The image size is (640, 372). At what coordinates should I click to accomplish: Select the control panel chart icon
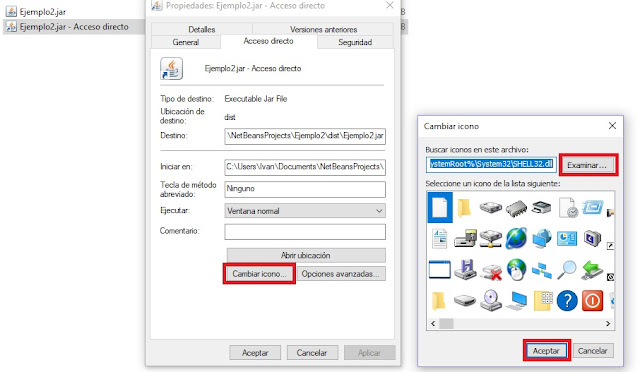[x=567, y=238]
